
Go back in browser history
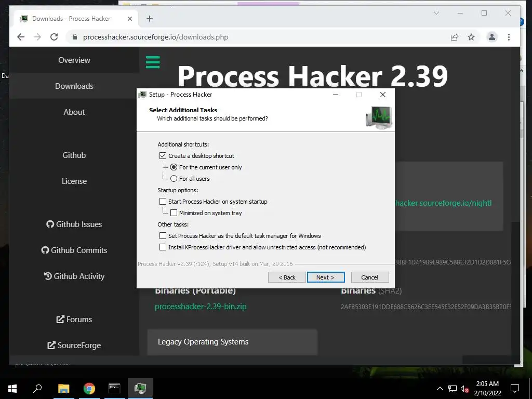(21, 37)
